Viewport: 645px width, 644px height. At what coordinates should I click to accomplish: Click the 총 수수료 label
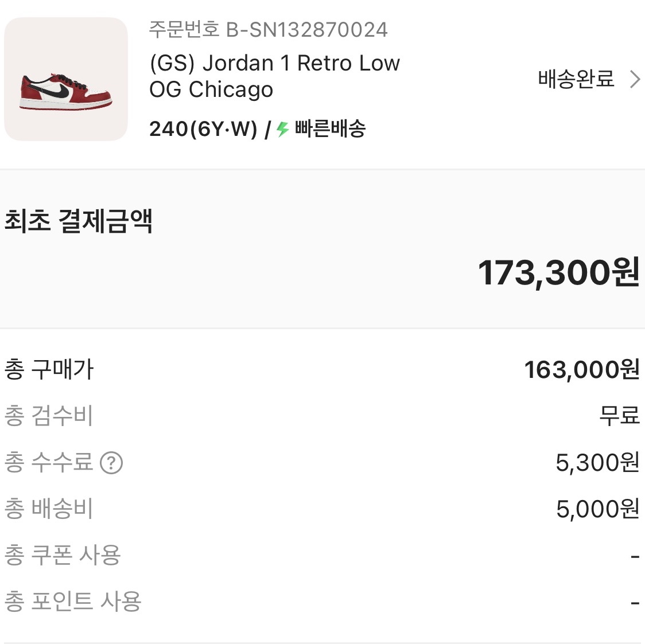[50, 462]
